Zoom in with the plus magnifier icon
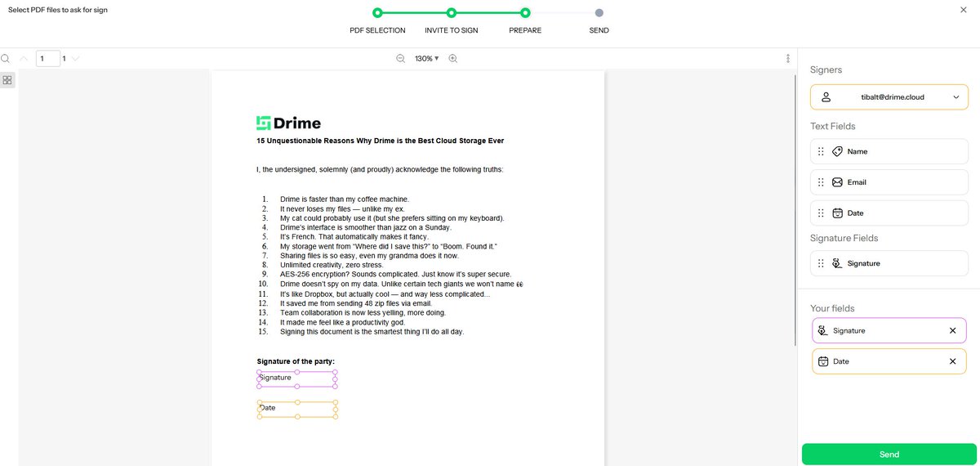This screenshot has width=980, height=466. 452,59
